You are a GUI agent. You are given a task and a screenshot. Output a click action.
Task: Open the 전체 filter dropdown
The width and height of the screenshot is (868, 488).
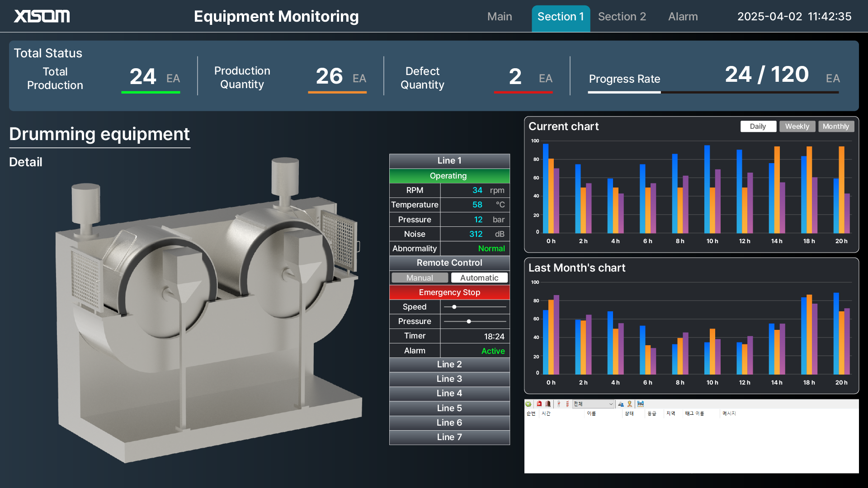tap(592, 404)
